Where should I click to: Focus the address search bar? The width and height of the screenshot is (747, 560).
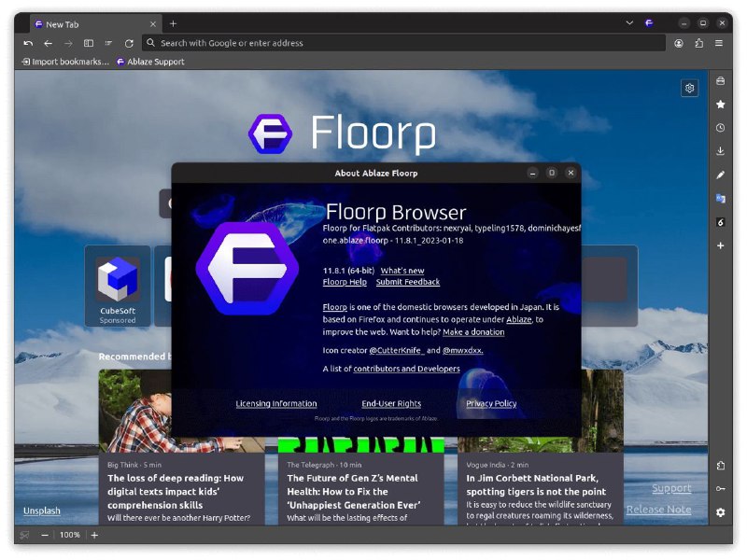point(403,43)
